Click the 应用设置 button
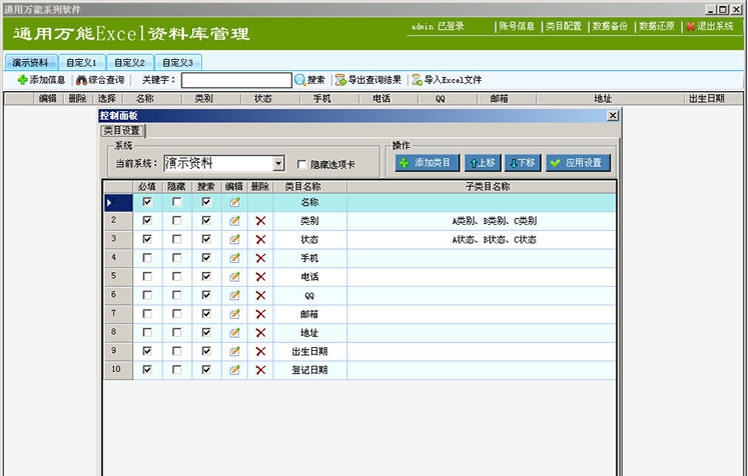The width and height of the screenshot is (748, 476). pos(578,163)
